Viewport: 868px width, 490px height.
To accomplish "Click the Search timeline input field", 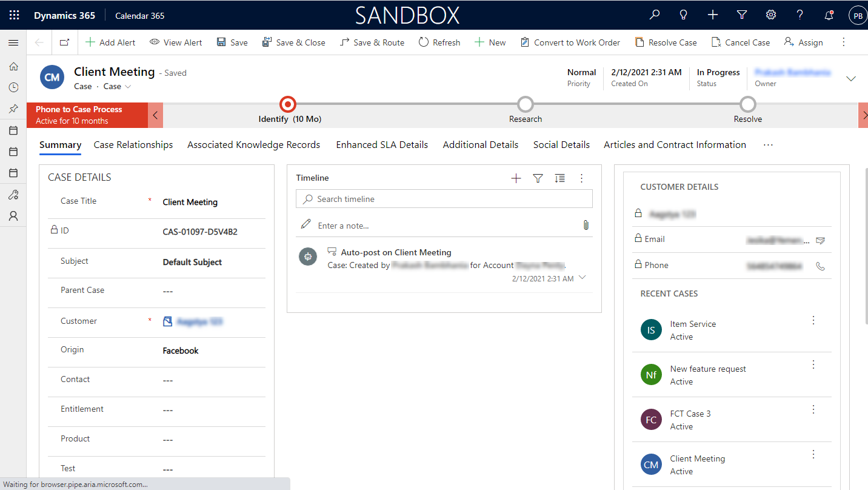I will pos(444,199).
